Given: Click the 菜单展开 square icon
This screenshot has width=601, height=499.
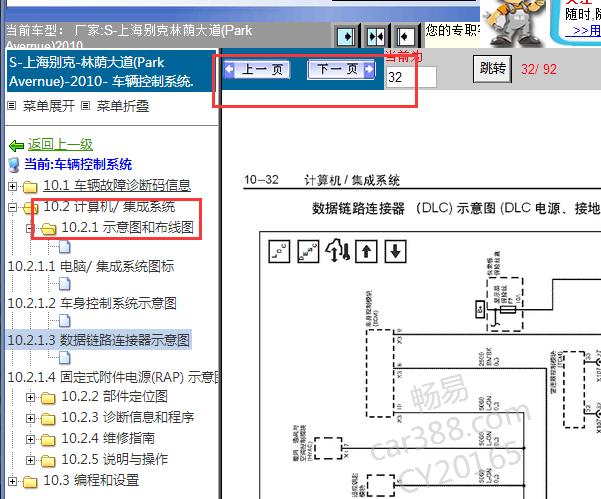Looking at the screenshot, I should (12, 106).
